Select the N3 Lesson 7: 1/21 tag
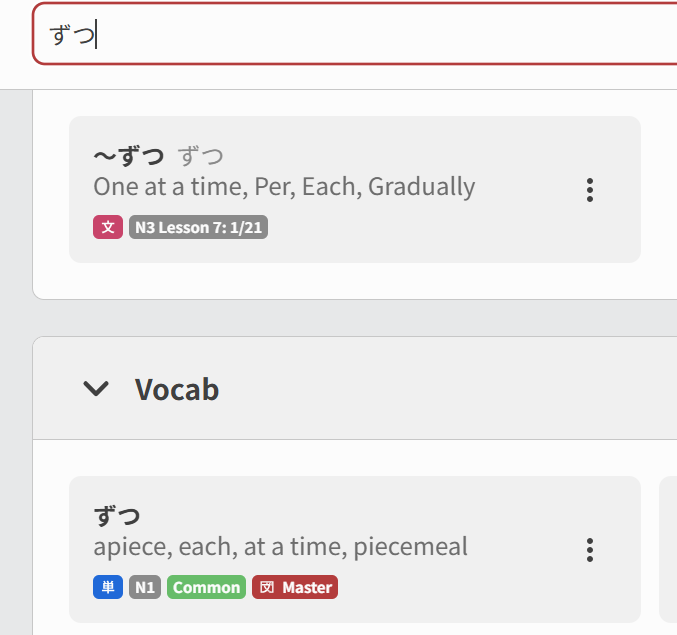 [198, 228]
